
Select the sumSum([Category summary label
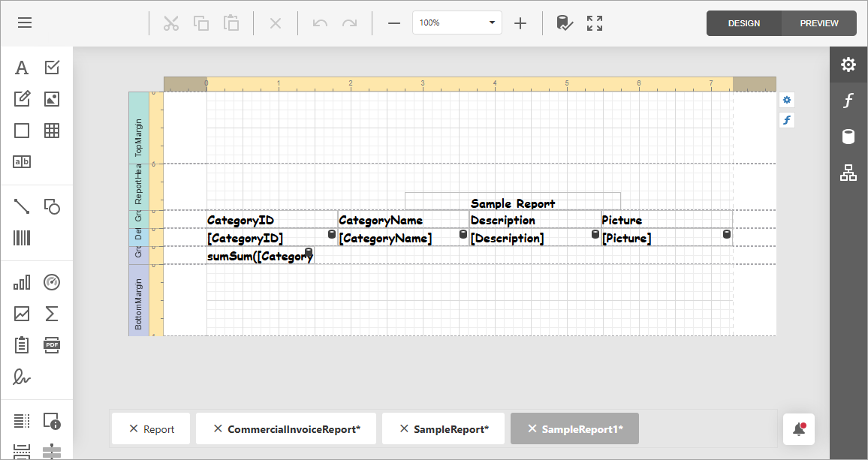261,256
